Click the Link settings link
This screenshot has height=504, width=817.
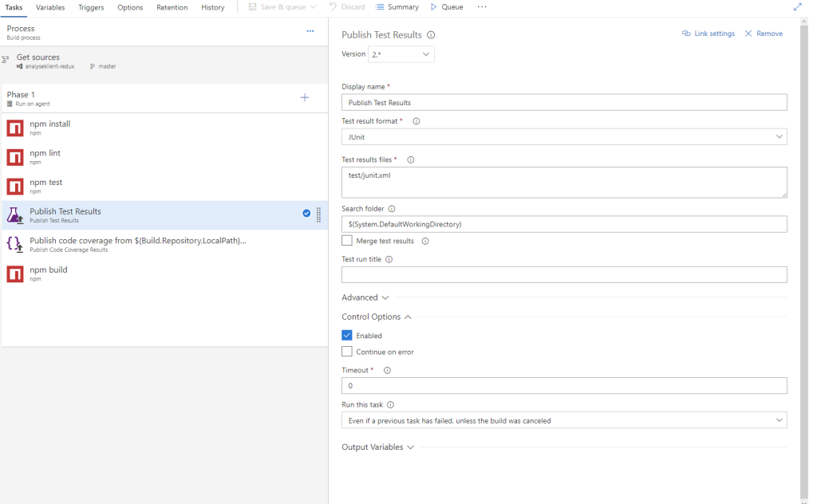pos(708,33)
